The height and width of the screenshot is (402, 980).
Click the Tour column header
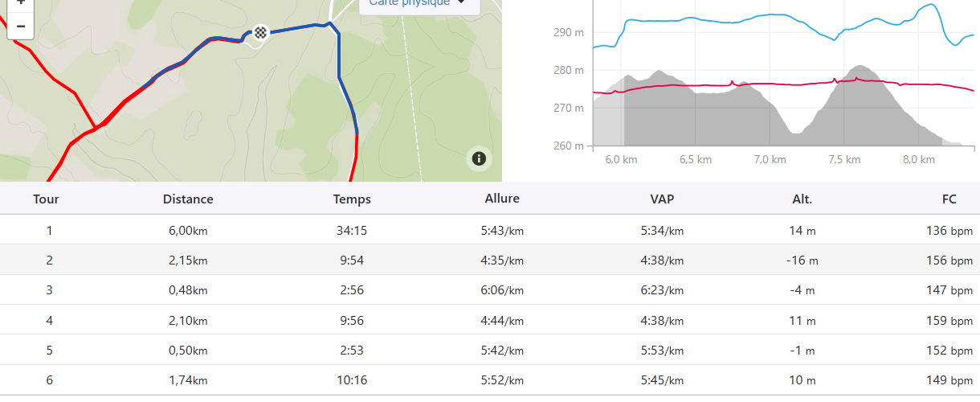click(46, 199)
